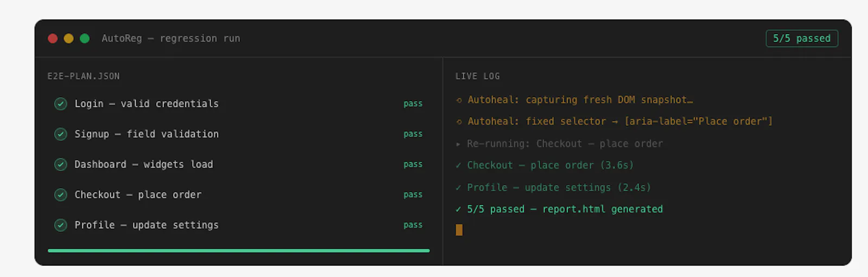Click the checkmark before 'Checkout – place order (3.6s)'

coord(458,165)
